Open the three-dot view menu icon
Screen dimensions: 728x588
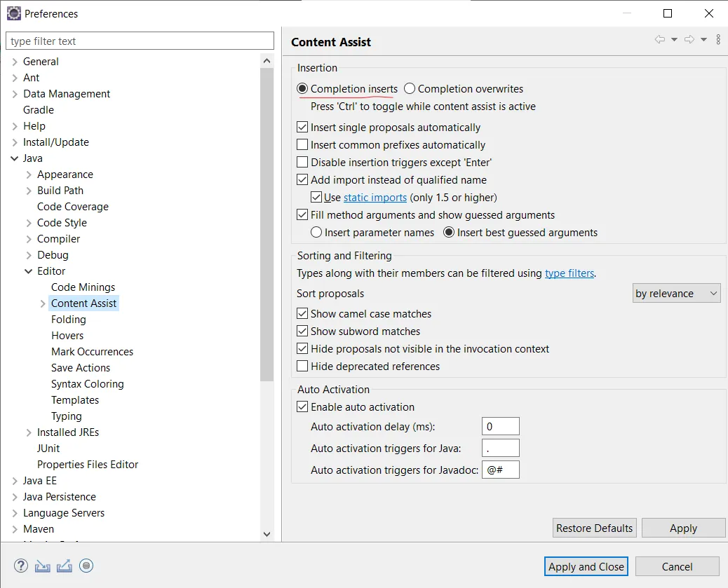(x=718, y=40)
